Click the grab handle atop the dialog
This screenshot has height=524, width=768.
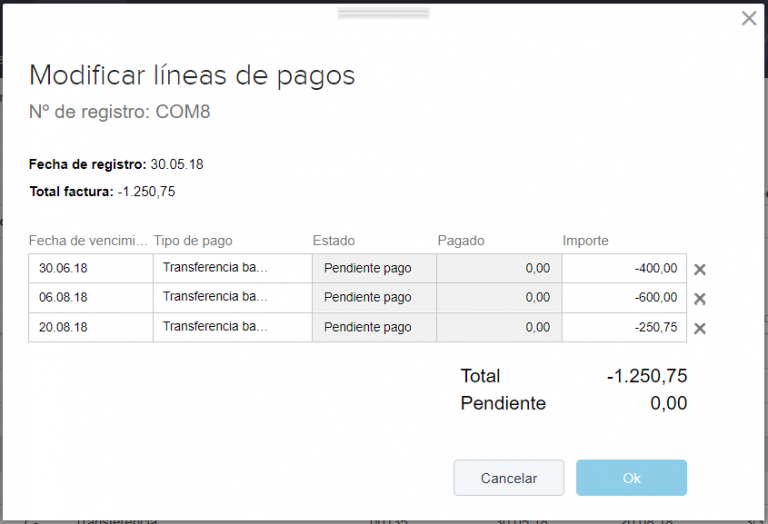click(384, 14)
